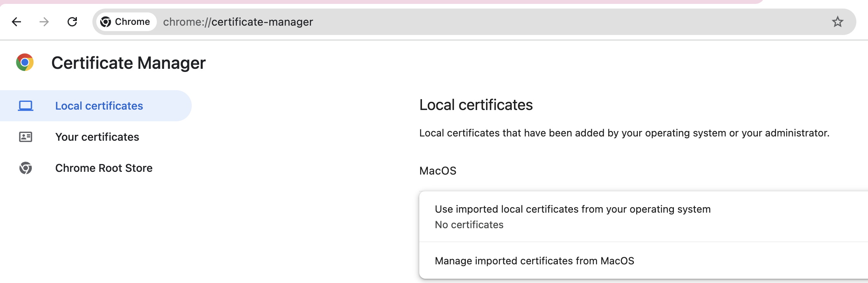Click the laptop icon for Local certificates
Screen dimensions: 868x283
point(26,106)
